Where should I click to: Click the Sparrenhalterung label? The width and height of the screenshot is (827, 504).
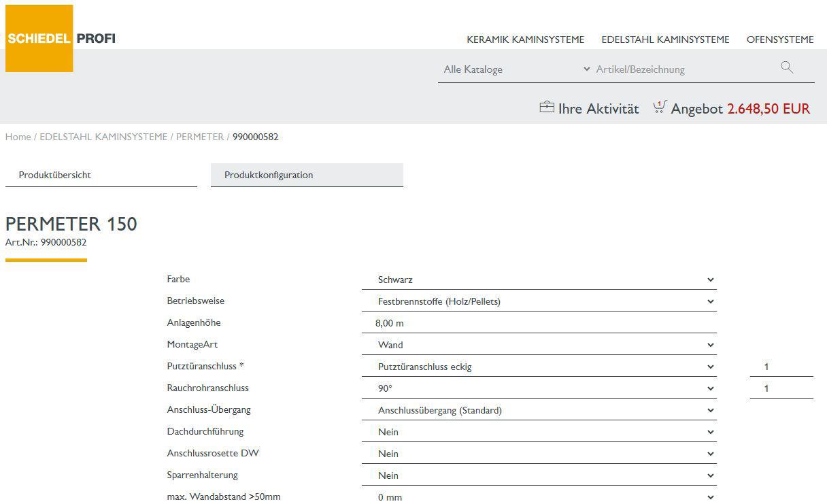[202, 475]
